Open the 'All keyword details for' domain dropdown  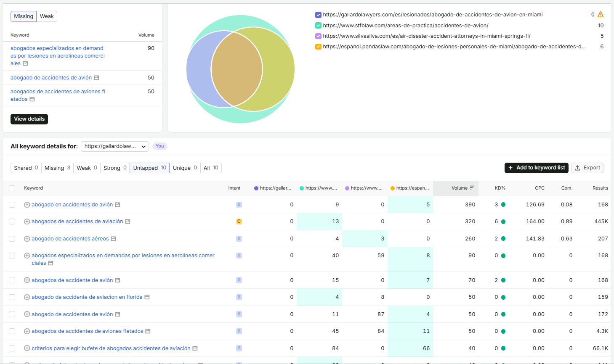click(115, 146)
